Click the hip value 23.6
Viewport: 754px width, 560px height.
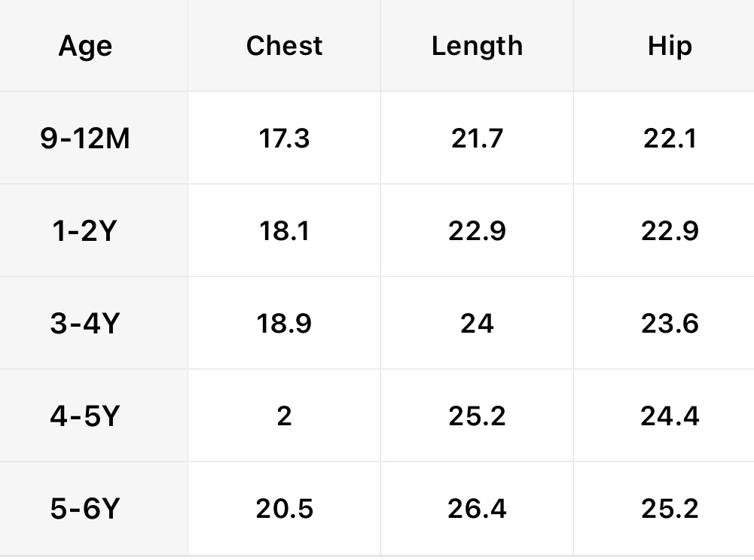click(670, 324)
